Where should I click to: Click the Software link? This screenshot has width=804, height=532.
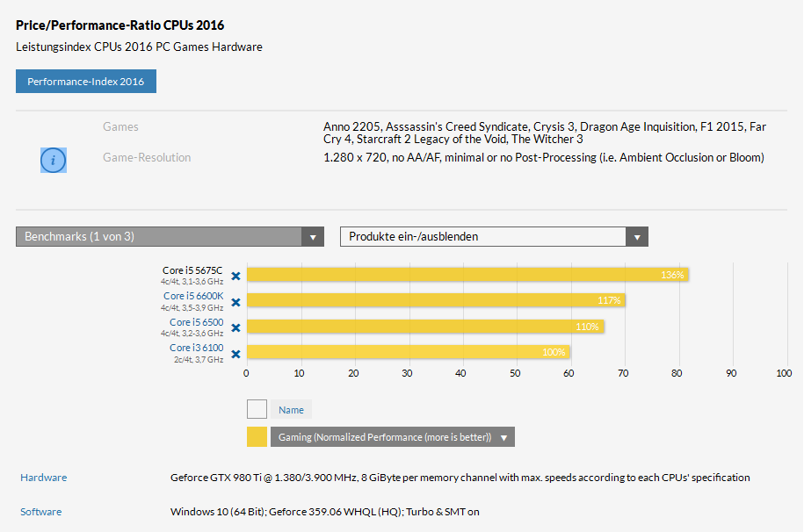pos(41,512)
